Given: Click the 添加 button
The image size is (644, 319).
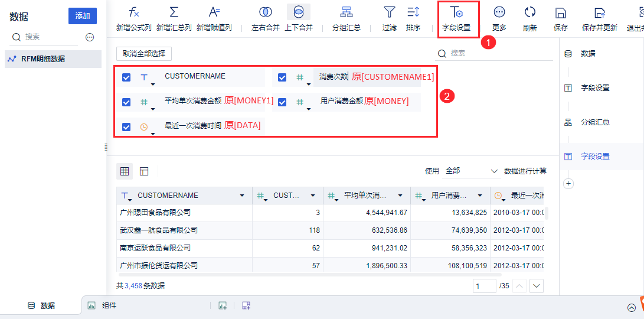Looking at the screenshot, I should (x=83, y=16).
